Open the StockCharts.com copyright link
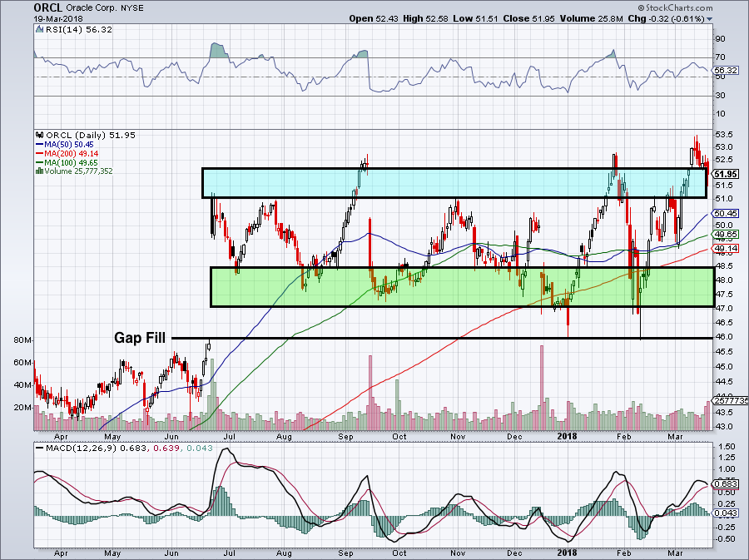Viewport: 749px width, 560px height. [x=676, y=7]
